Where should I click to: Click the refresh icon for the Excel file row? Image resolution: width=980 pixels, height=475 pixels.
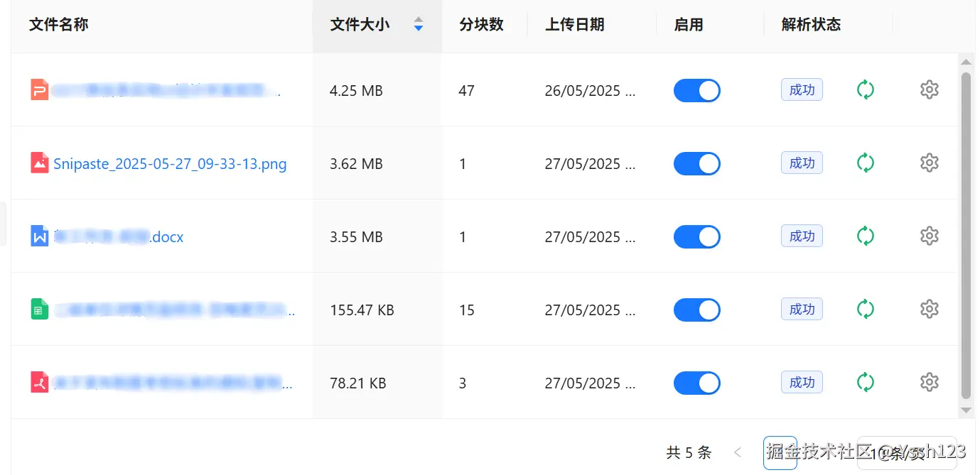(x=866, y=309)
